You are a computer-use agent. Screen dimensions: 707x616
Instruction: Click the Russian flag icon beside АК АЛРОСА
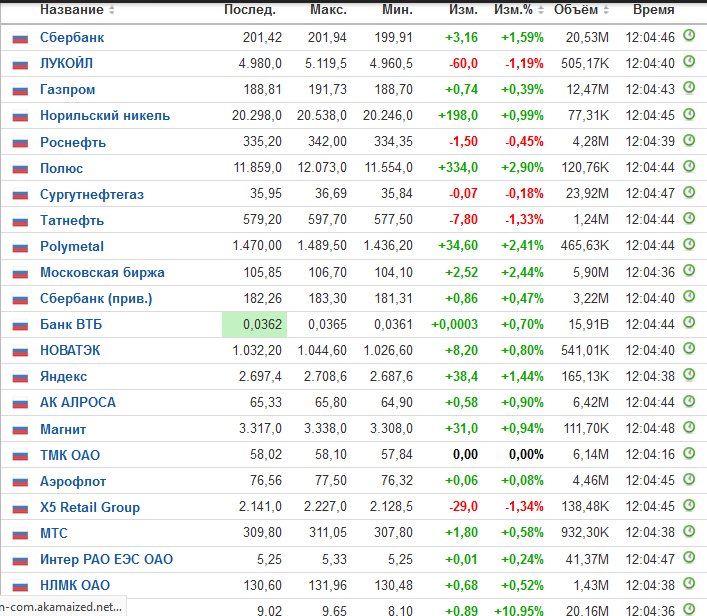coord(20,404)
